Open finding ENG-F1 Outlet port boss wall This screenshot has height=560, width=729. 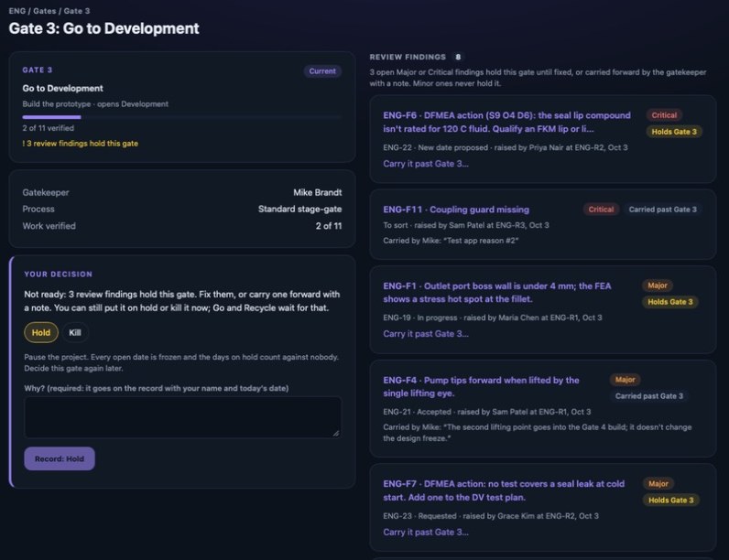pos(497,292)
